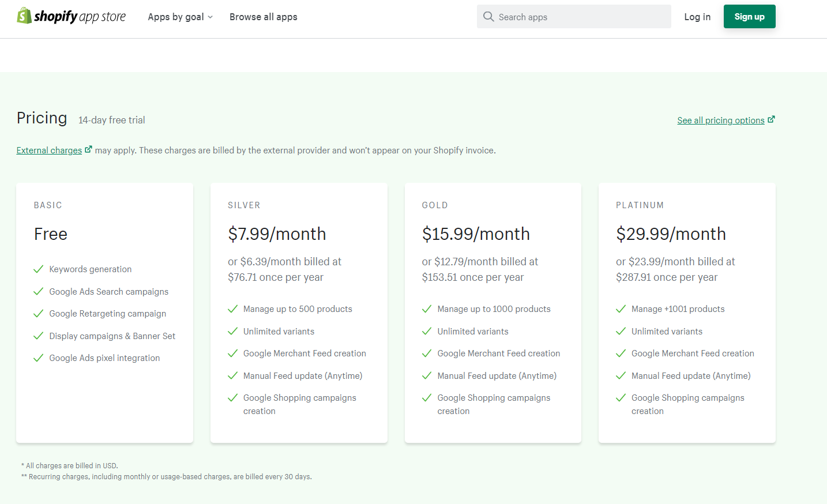Open Browse all apps
This screenshot has width=827, height=504.
[x=264, y=17]
